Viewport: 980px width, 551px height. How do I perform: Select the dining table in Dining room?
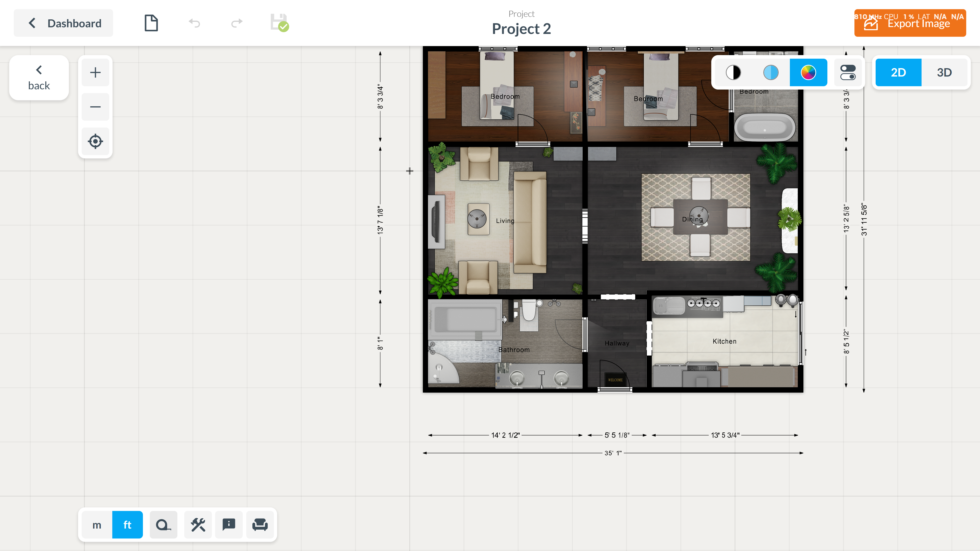[x=700, y=217]
